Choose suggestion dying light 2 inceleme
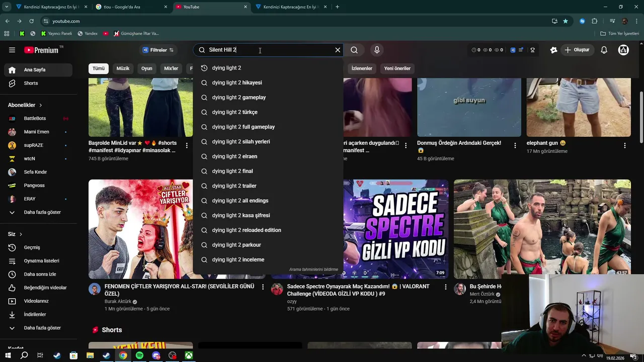644x362 pixels. [268, 259]
